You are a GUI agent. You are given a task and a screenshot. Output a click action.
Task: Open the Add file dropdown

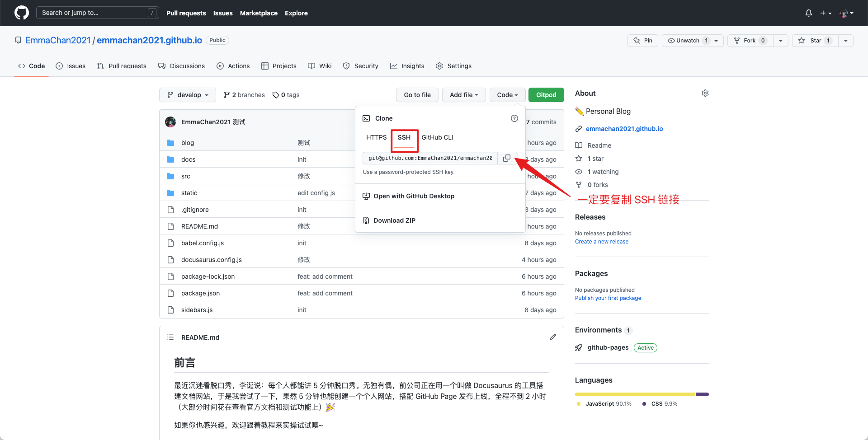[x=464, y=95]
